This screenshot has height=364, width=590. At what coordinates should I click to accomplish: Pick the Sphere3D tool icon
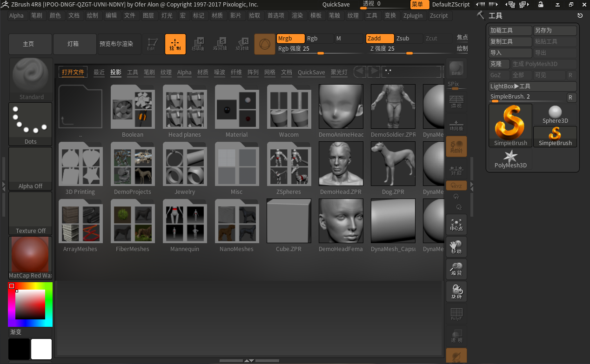555,114
